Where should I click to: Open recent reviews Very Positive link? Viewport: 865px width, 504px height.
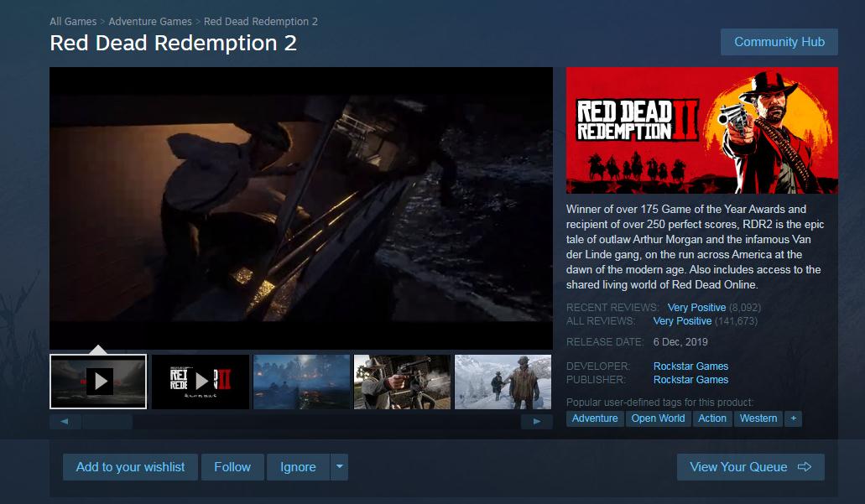click(x=696, y=308)
